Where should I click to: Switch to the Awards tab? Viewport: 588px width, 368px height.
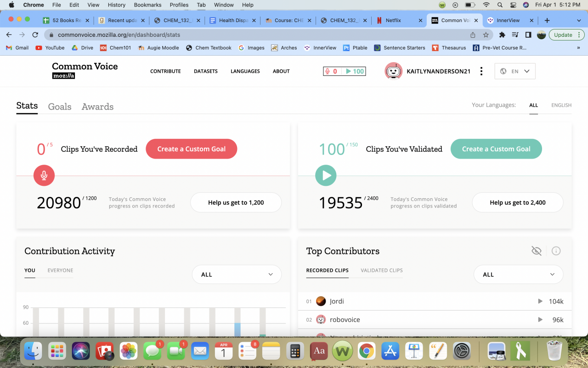(97, 106)
